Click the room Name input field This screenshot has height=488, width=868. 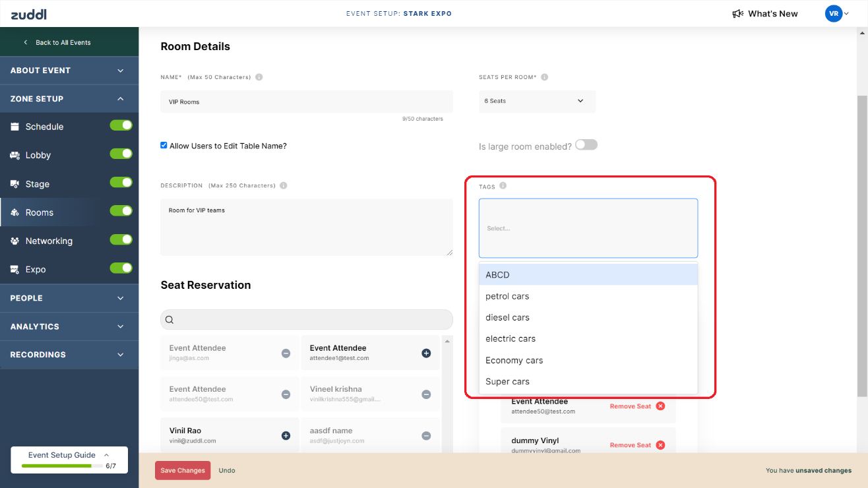click(307, 102)
